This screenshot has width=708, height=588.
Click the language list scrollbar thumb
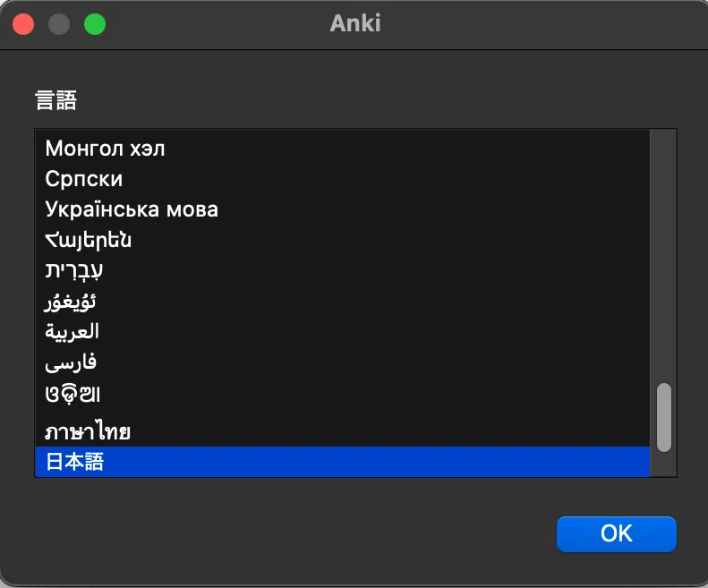pyautogui.click(x=664, y=417)
